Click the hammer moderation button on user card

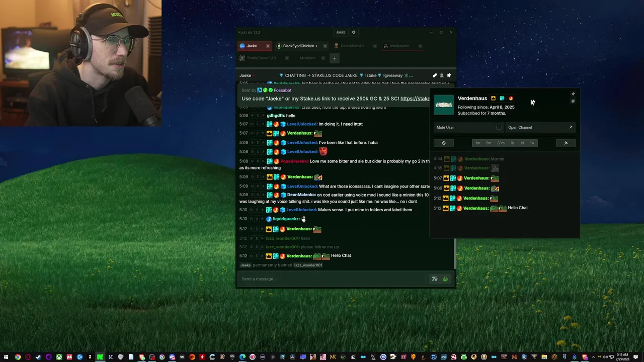click(566, 143)
